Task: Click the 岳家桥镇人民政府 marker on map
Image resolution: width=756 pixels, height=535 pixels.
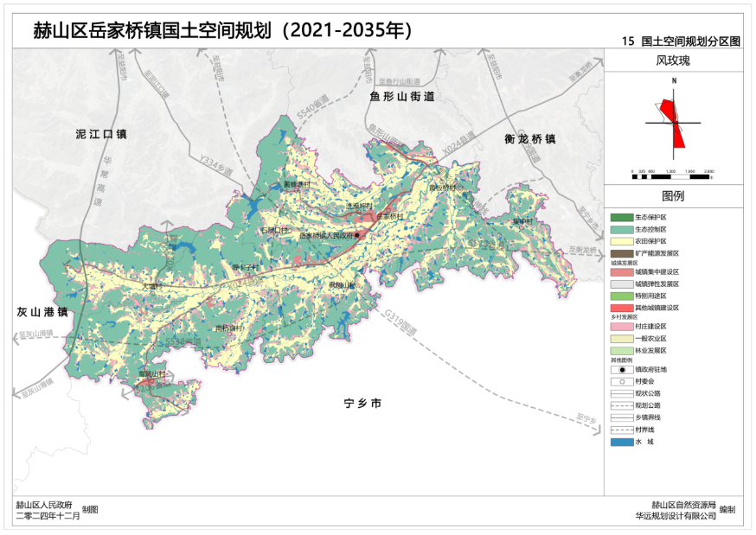Action: tap(356, 234)
